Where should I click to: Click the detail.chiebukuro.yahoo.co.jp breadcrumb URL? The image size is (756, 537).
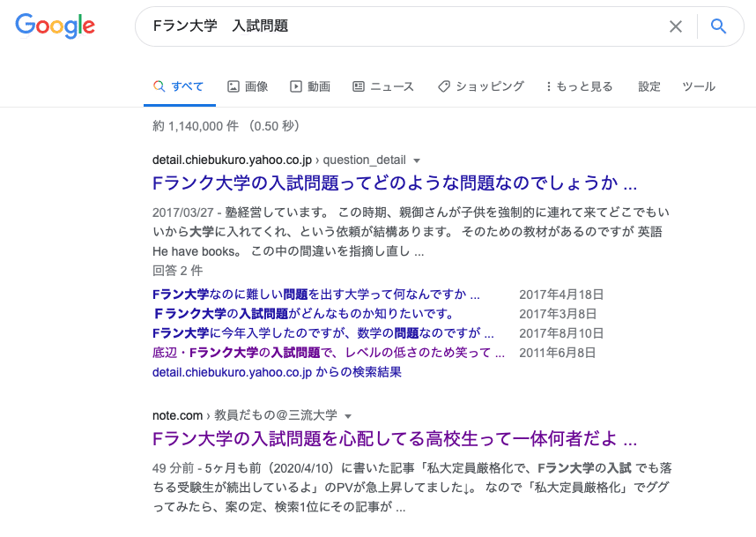[279, 160]
